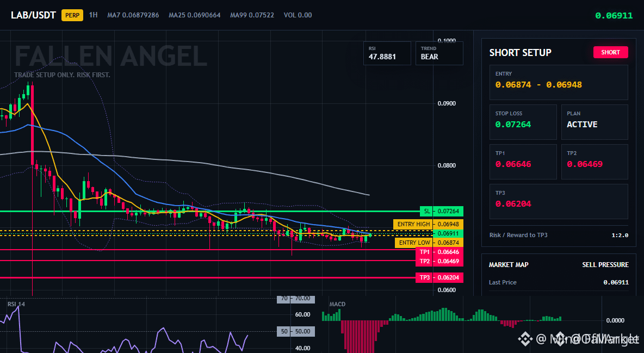
Task: Click the TREND BEAR info box
Action: [x=439, y=53]
